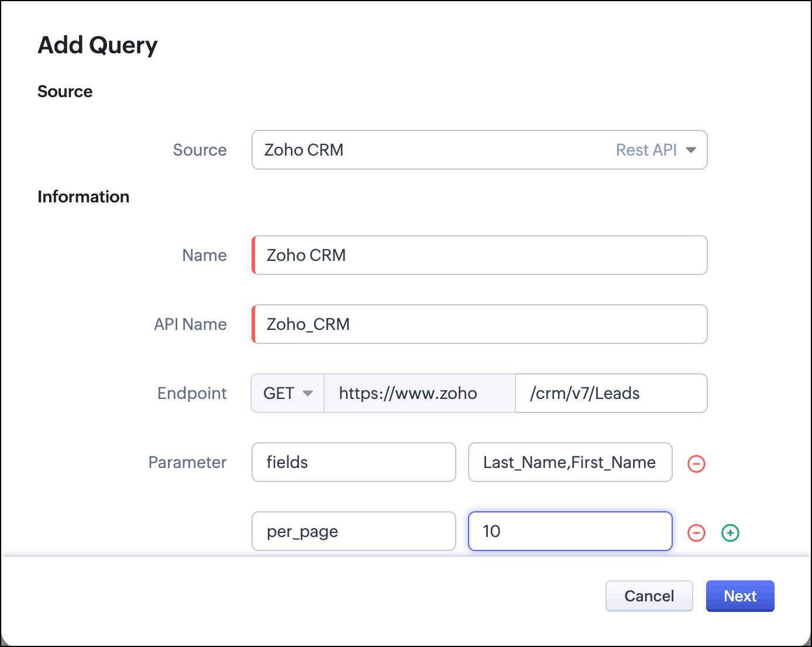Viewport: 812px width, 647px height.
Task: Focus the per_page value field showing 10
Action: (x=570, y=531)
